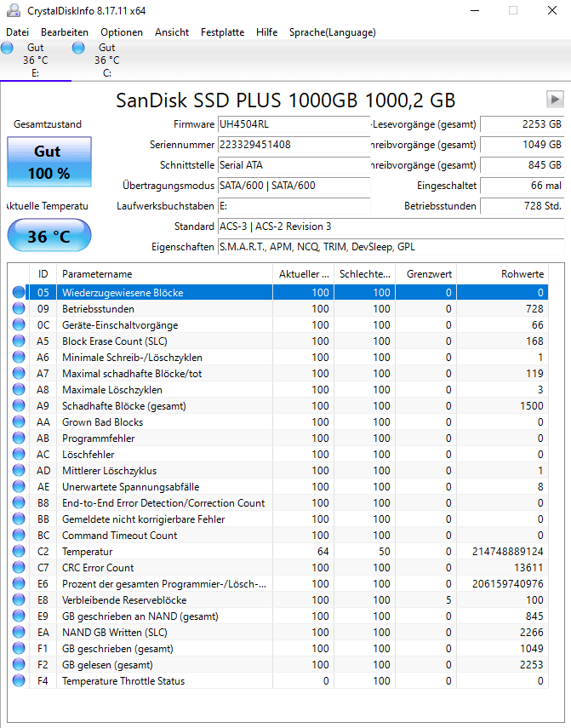
Task: Click status orb of Unerwartete Spannungsabfälle row
Action: click(19, 486)
